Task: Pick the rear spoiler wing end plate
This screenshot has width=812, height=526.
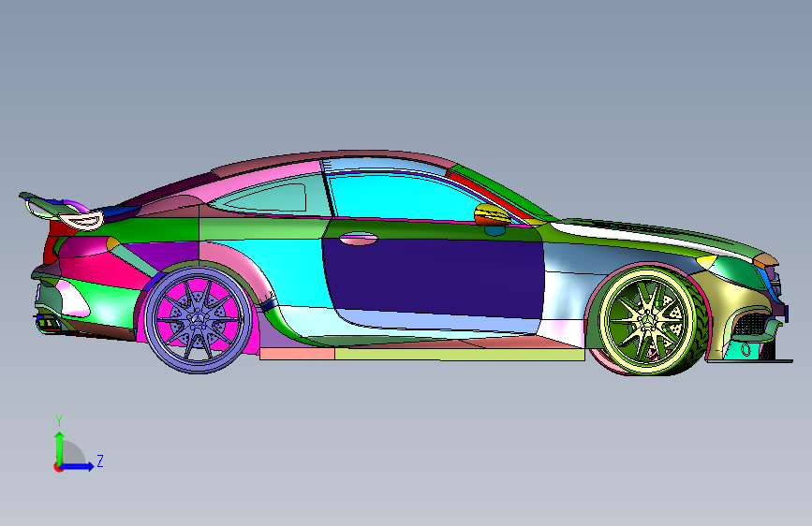Action: tap(81, 221)
